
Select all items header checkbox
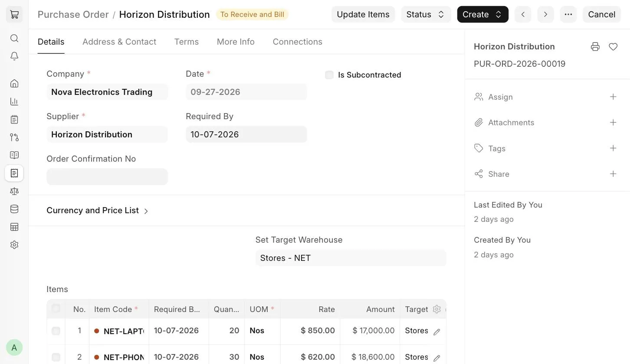pos(56,309)
